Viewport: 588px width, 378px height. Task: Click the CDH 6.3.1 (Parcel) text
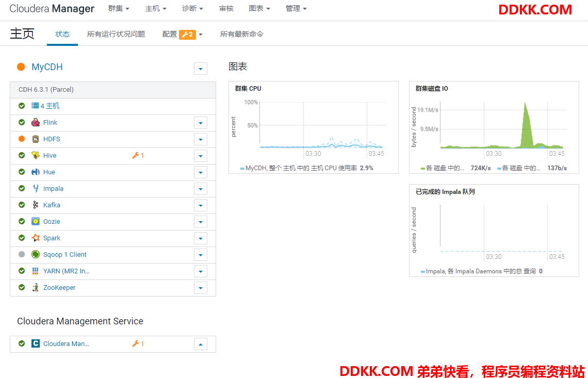[46, 90]
